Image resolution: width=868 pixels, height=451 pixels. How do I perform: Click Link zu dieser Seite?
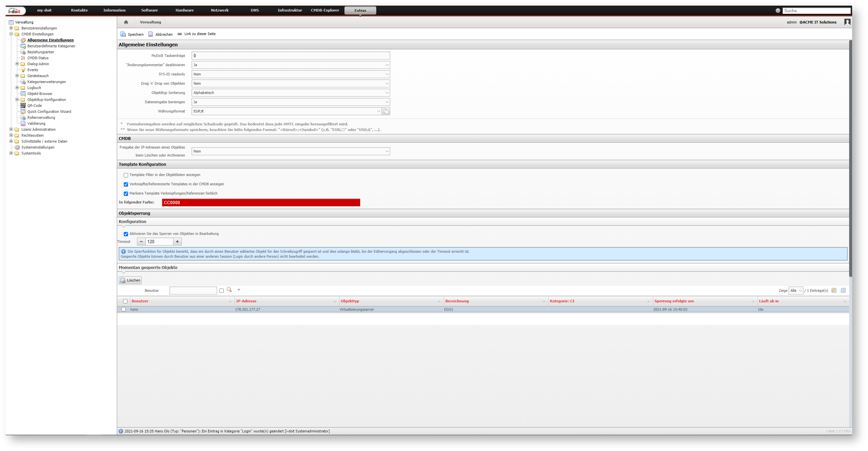coord(200,34)
